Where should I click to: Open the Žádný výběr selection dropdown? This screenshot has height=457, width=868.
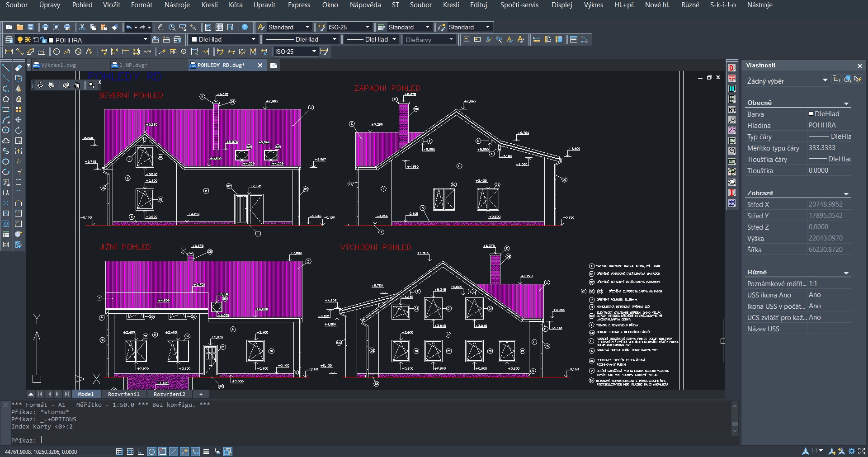point(825,80)
